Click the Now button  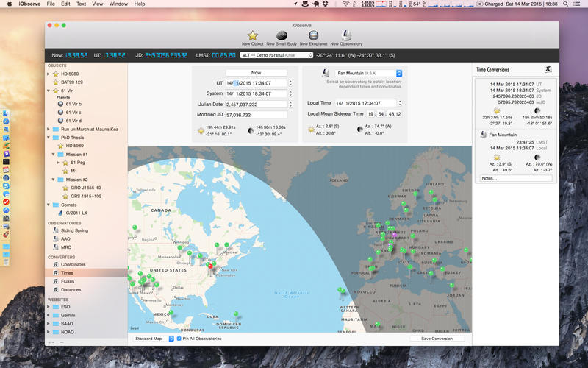[256, 73]
